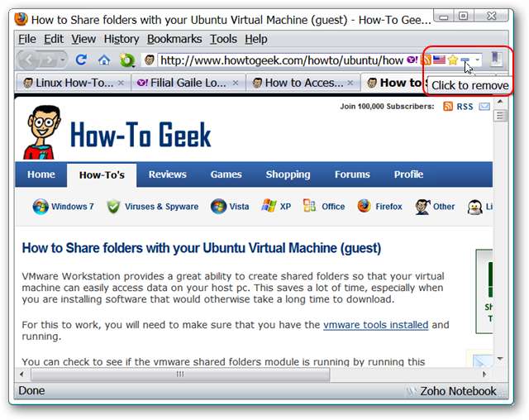
Task: Open Reviews in site navigation
Action: click(x=167, y=174)
